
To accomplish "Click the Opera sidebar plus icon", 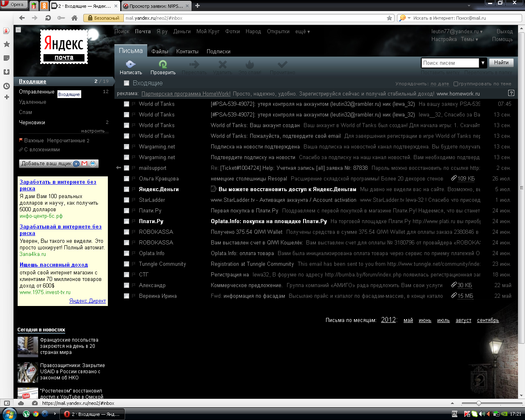I will coord(7,97).
